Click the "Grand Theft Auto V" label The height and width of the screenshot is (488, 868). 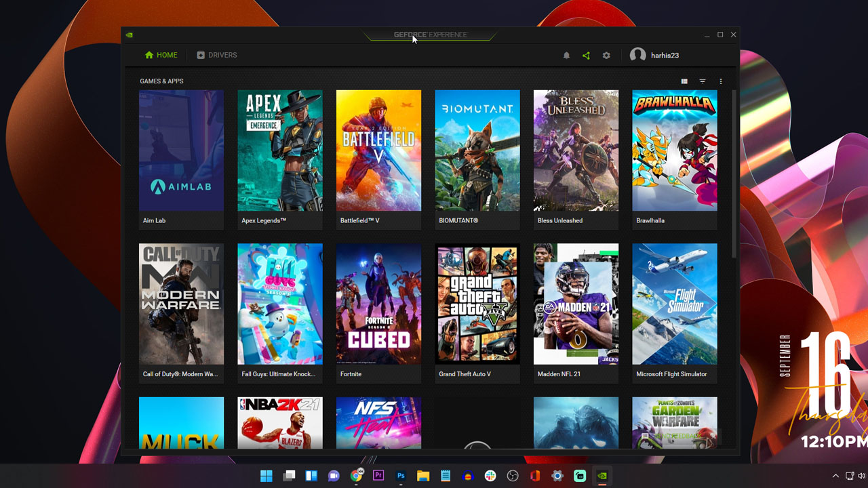(x=465, y=374)
